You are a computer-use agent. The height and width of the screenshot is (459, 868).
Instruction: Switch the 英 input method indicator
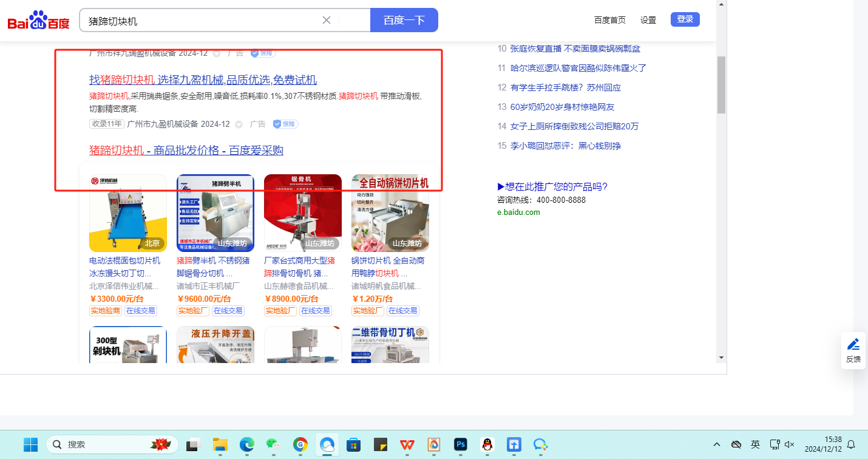pyautogui.click(x=755, y=444)
